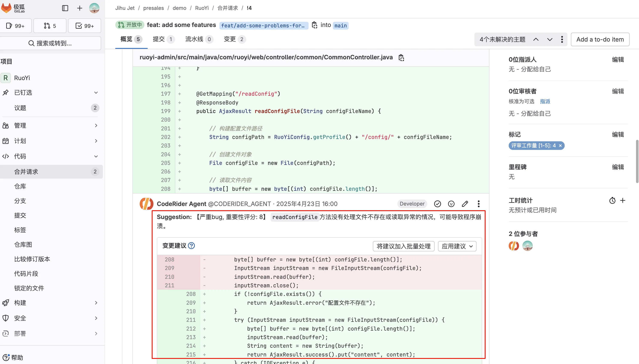Resolve thread with the checkmark icon
The width and height of the screenshot is (639, 364).
(x=437, y=204)
